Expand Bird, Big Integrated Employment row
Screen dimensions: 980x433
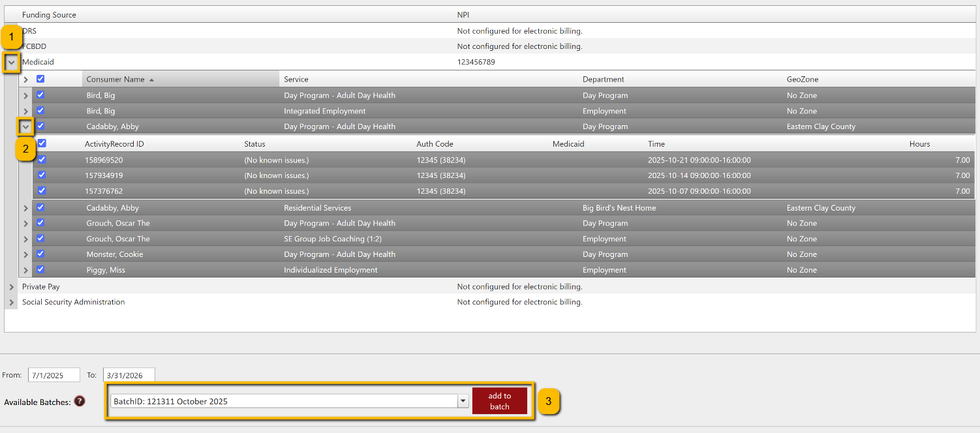tap(26, 111)
